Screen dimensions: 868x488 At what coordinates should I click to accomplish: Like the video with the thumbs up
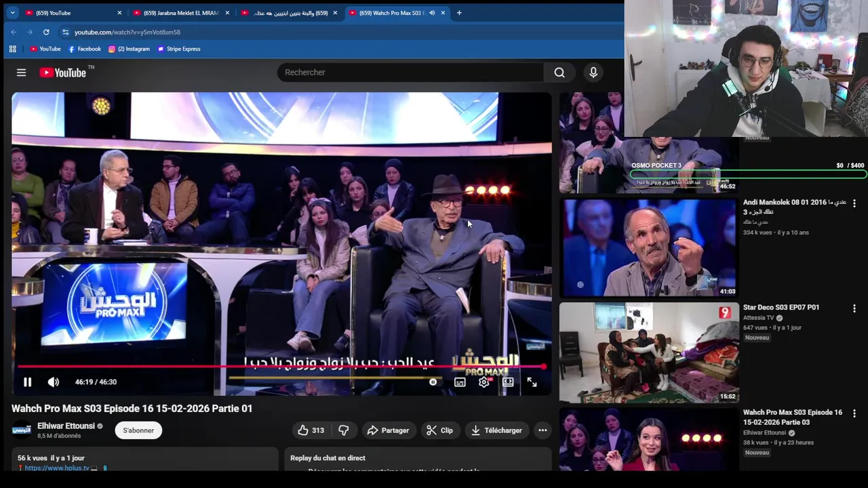311,430
